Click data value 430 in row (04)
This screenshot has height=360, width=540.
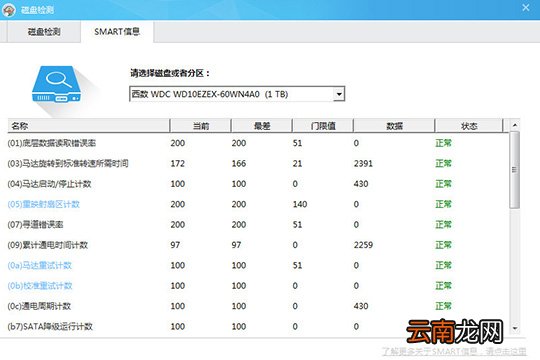click(x=361, y=184)
